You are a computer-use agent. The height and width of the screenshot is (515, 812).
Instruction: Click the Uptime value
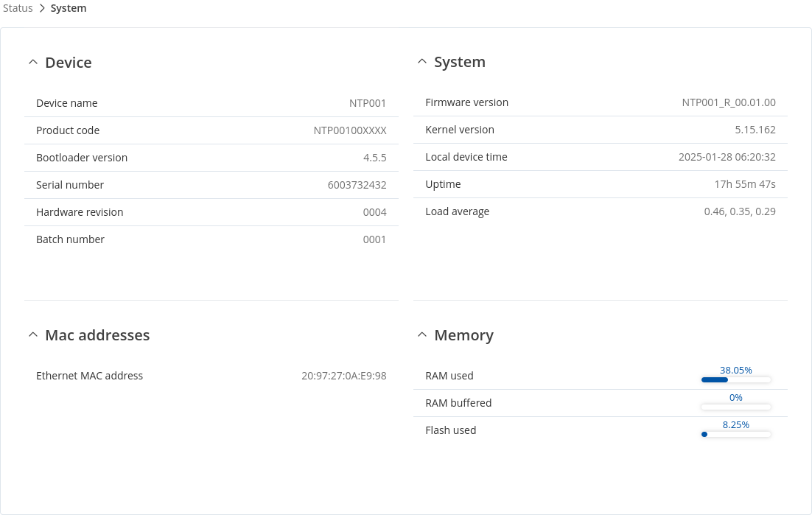tap(744, 184)
